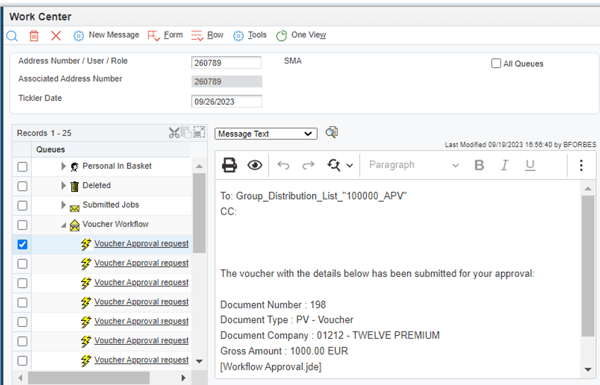This screenshot has height=385, width=600.
Task: Open New Message from the toolbar
Action: (114, 35)
